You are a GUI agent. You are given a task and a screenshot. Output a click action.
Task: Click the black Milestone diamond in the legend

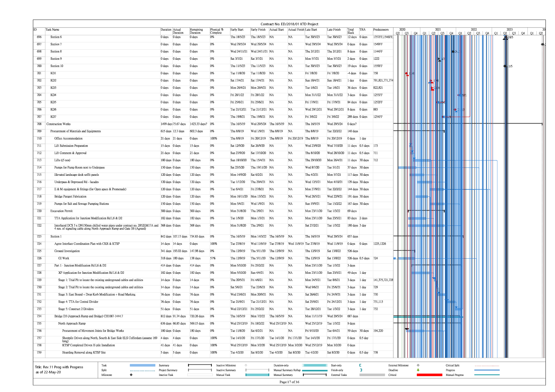point(131,375)
